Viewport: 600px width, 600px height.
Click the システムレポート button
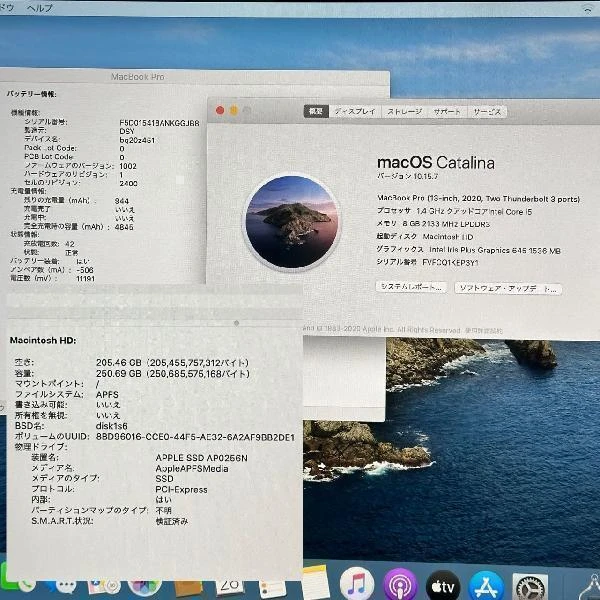tap(411, 287)
